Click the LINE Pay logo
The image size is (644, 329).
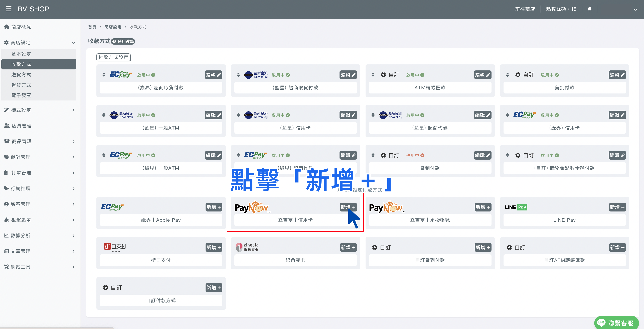(516, 207)
